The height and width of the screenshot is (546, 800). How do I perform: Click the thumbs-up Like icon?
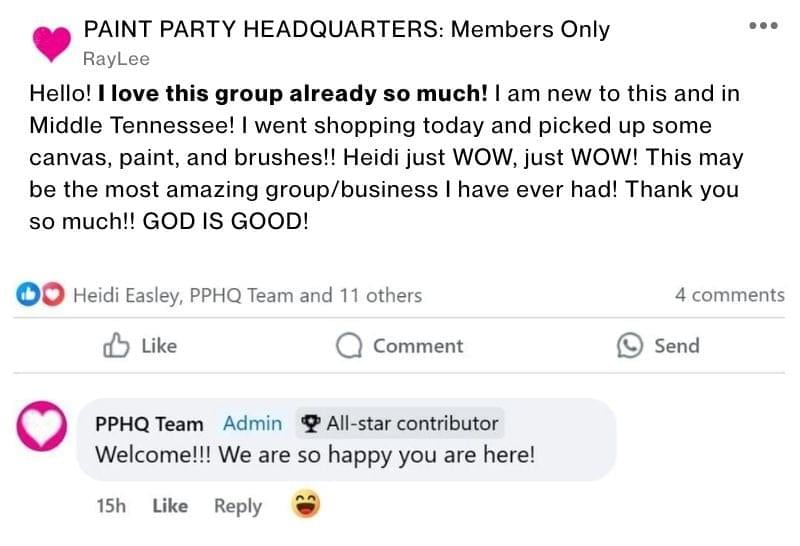pyautogui.click(x=117, y=346)
